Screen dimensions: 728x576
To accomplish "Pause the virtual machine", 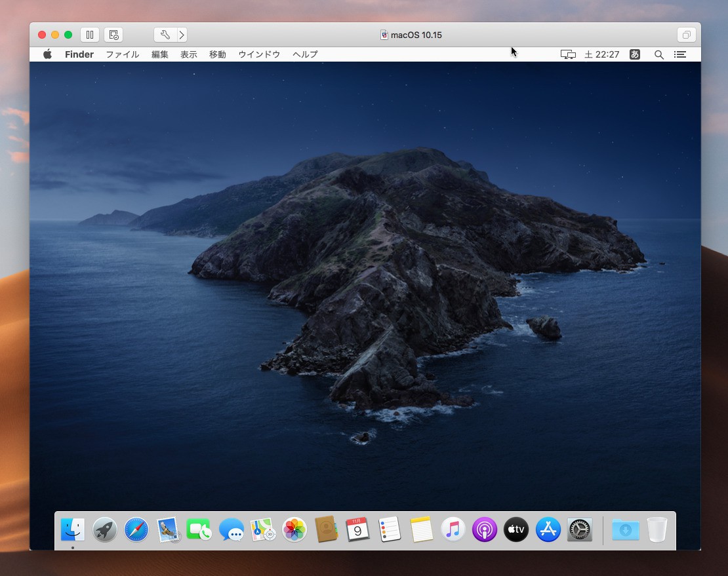I will coord(89,34).
